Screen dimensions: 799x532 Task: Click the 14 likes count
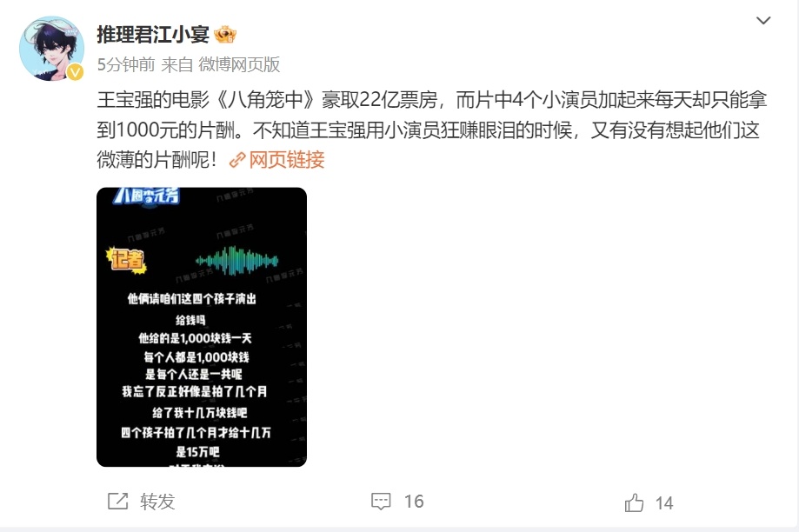pos(664,503)
